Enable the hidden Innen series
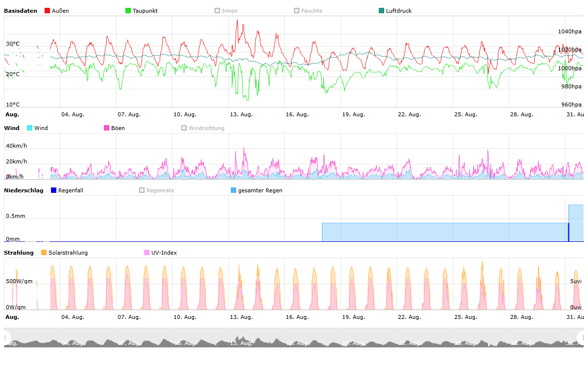This screenshot has height=368, width=588. pos(217,11)
